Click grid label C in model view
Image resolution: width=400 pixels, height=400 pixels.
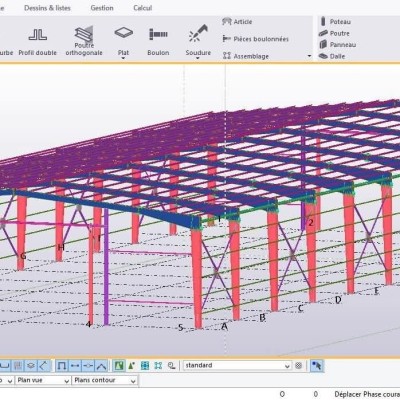coord(300,308)
